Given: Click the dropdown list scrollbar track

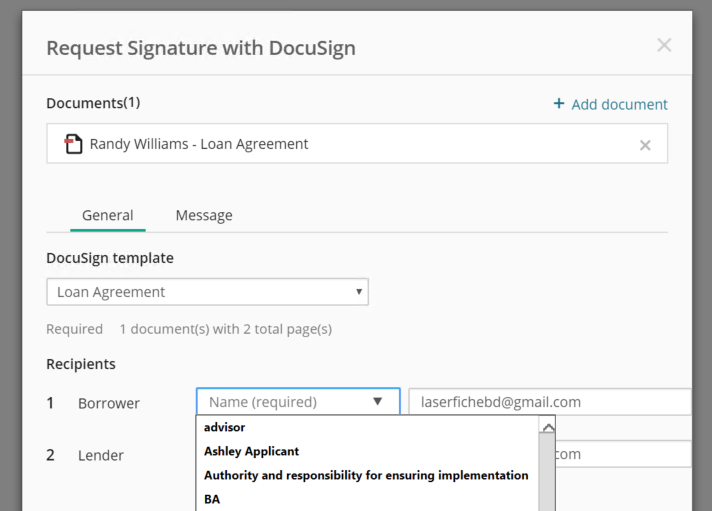Looking at the screenshot, I should pos(547,472).
